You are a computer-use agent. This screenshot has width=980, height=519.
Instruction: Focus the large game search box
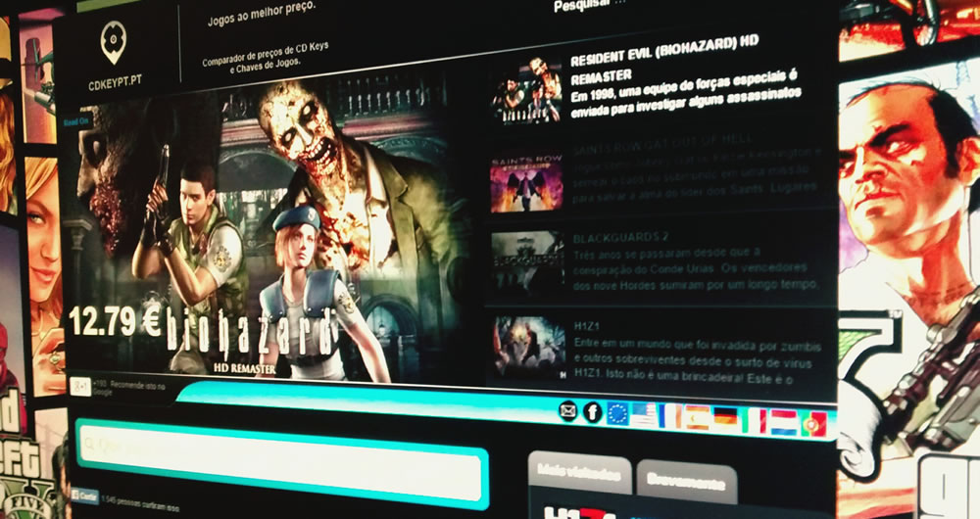point(282,463)
